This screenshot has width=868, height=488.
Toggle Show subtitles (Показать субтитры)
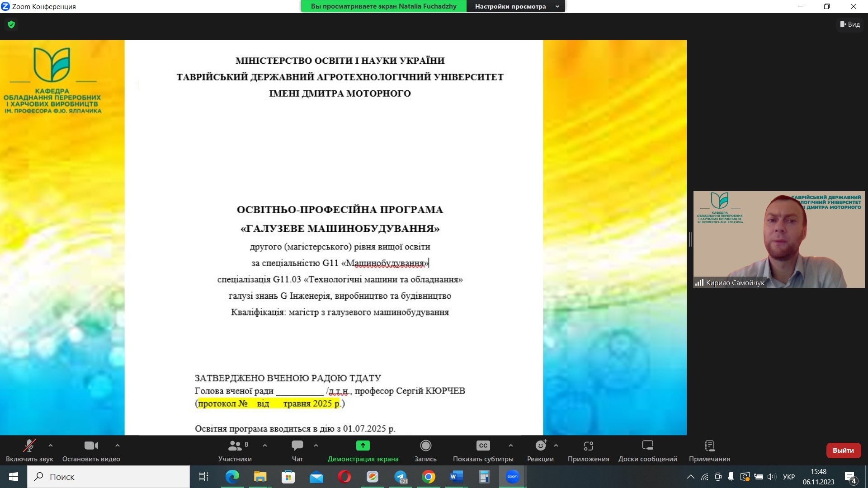click(483, 450)
